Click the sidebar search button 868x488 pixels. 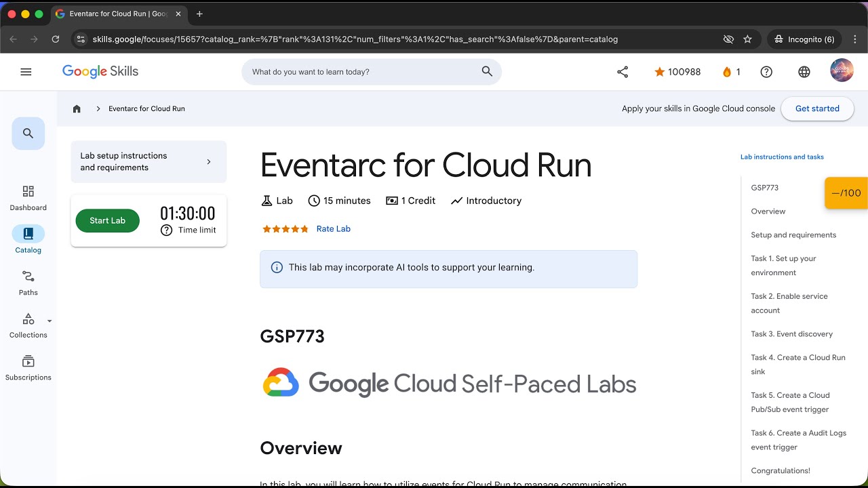tap(28, 134)
